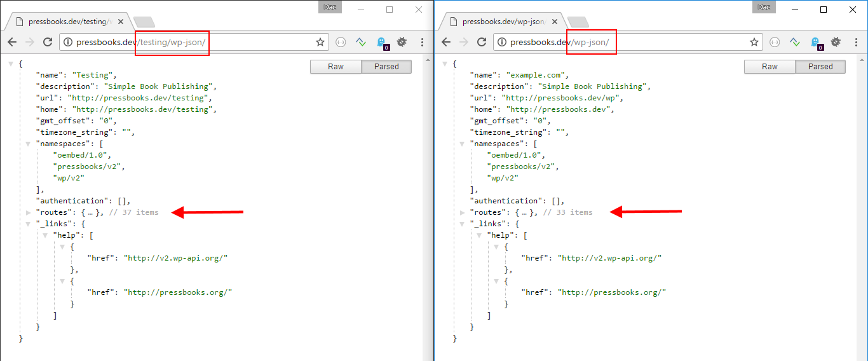Open pressbooks.org link in right window

(611, 292)
